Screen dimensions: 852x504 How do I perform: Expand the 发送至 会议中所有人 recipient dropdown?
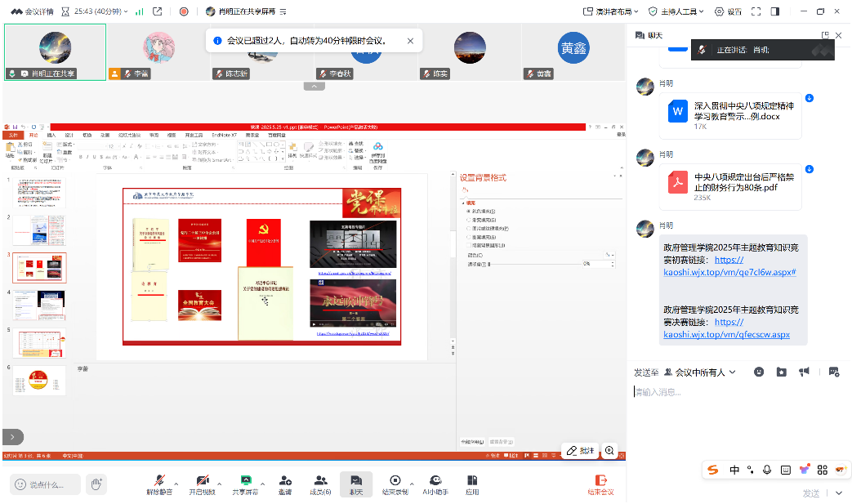pyautogui.click(x=701, y=372)
